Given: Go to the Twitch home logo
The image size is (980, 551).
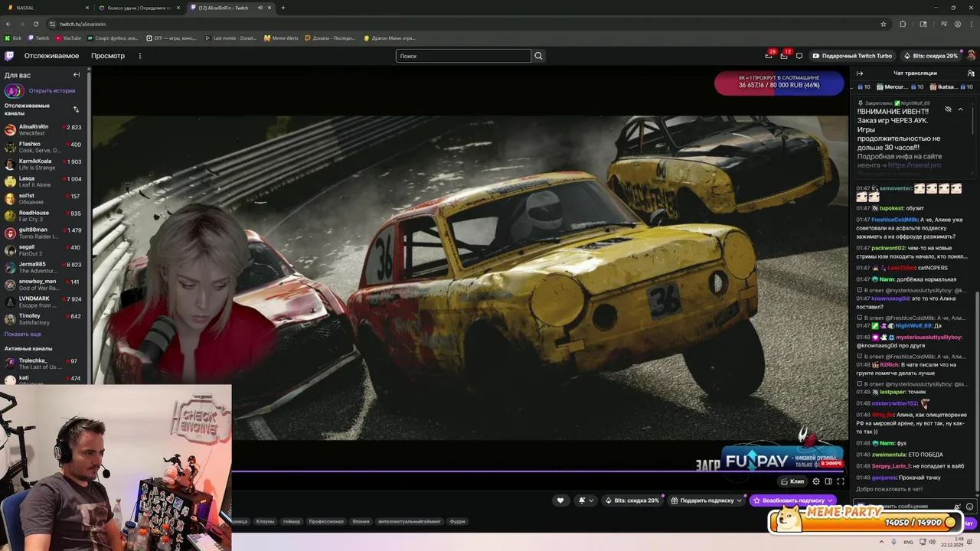Looking at the screenshot, I should (x=9, y=56).
